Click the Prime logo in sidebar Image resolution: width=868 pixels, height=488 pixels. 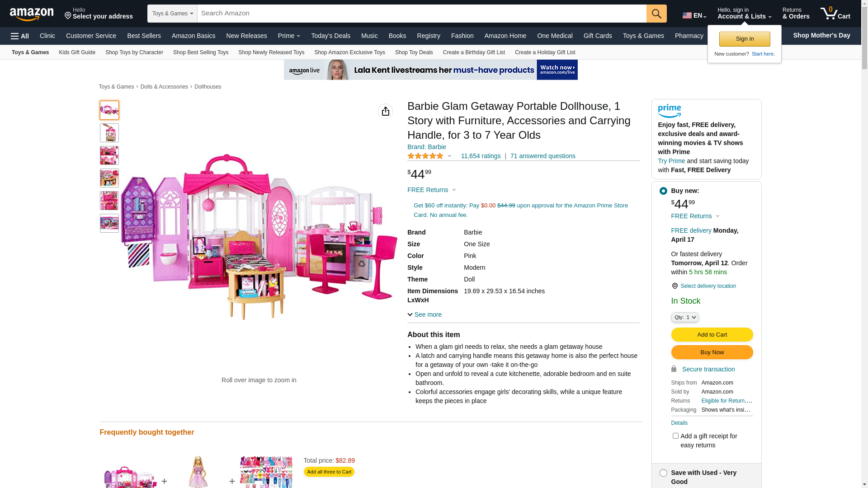[x=670, y=111]
